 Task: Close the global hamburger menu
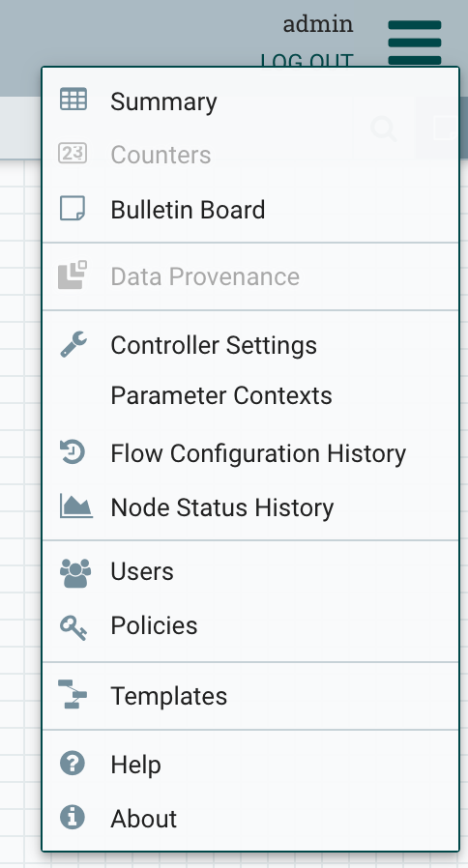414,43
